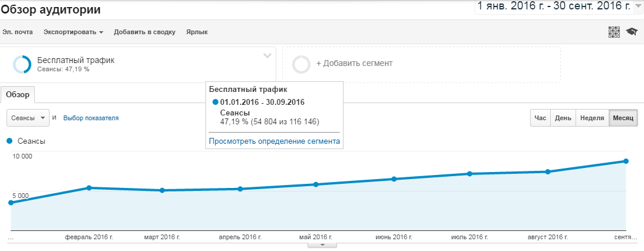644x251 pixels.
Task: Open the Экспортировать dropdown menu
Action: (73, 32)
